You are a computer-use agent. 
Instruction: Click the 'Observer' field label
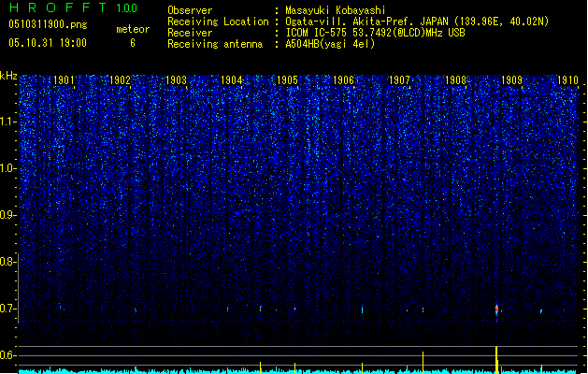pyautogui.click(x=190, y=10)
